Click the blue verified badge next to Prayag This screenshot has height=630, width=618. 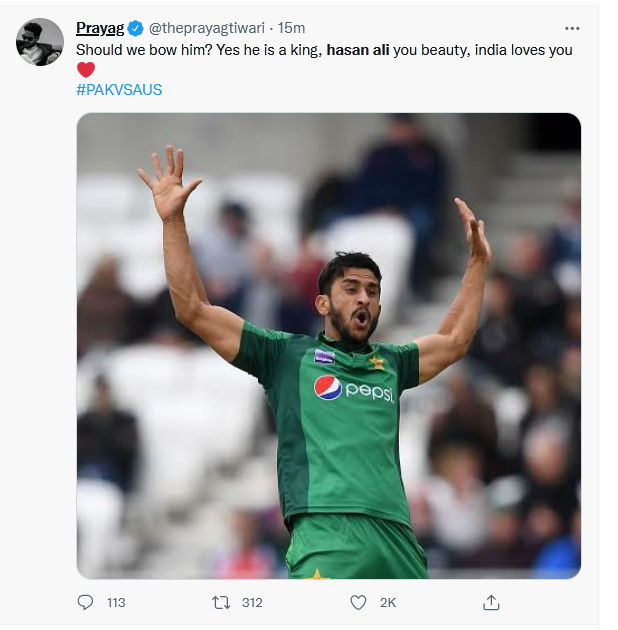click(x=135, y=29)
